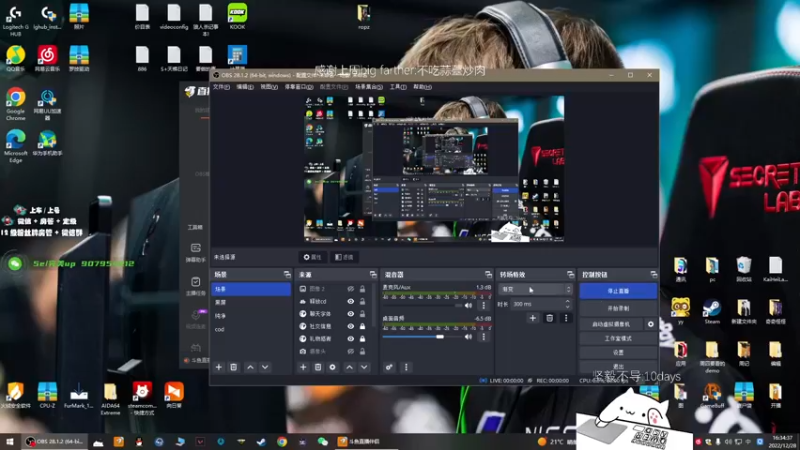
Task: Unlock the fourth source lock icon
Action: pyautogui.click(x=362, y=326)
